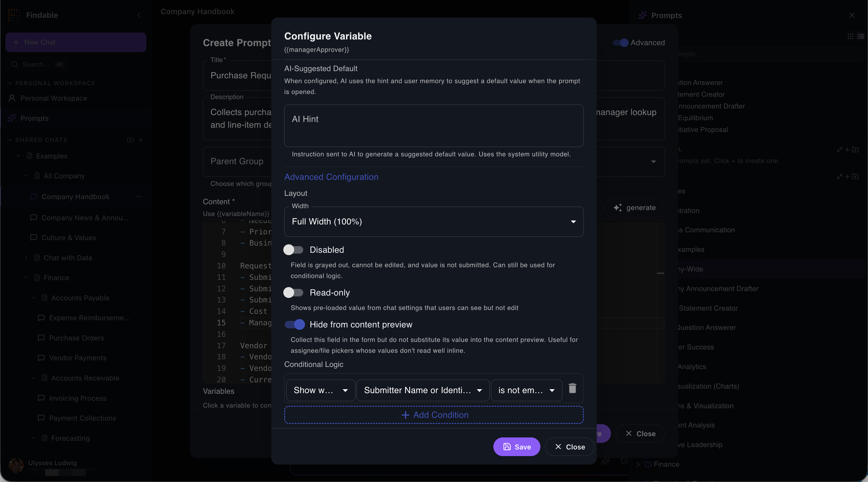Click Advanced Configuration heading
Image resolution: width=868 pixels, height=482 pixels.
(331, 177)
